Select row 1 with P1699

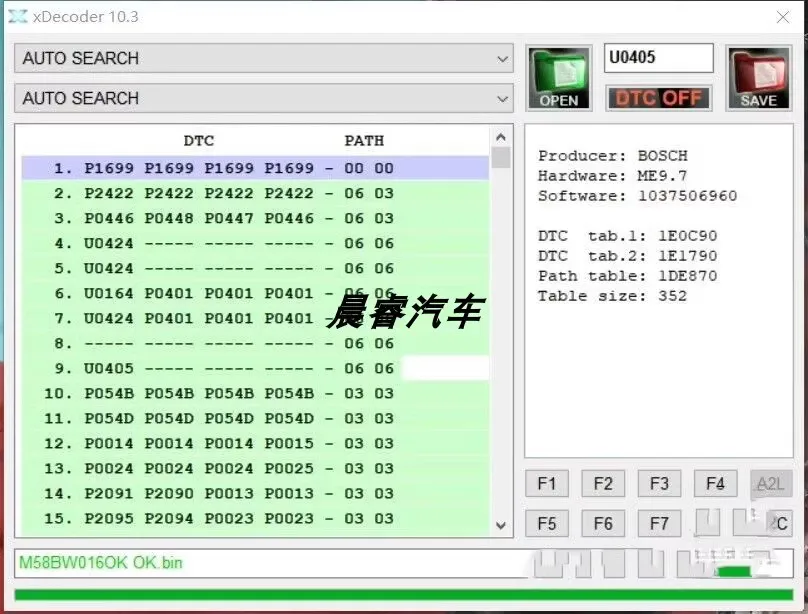(x=255, y=168)
